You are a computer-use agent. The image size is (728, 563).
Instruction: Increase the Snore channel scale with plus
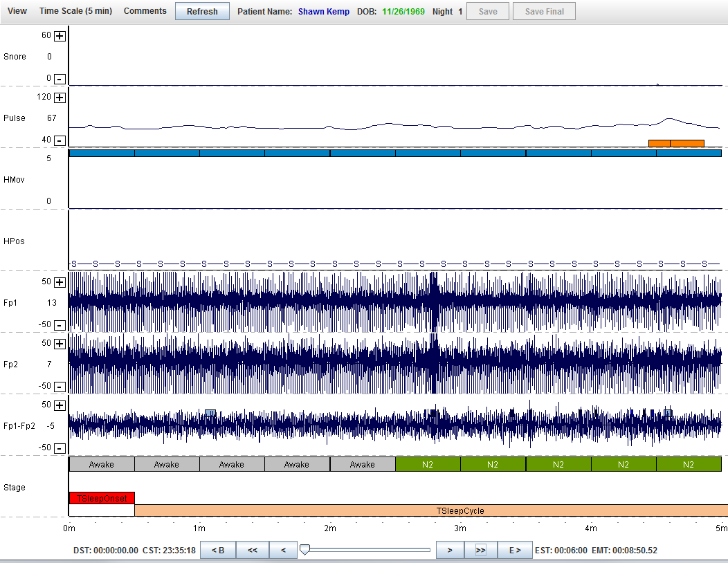point(60,36)
